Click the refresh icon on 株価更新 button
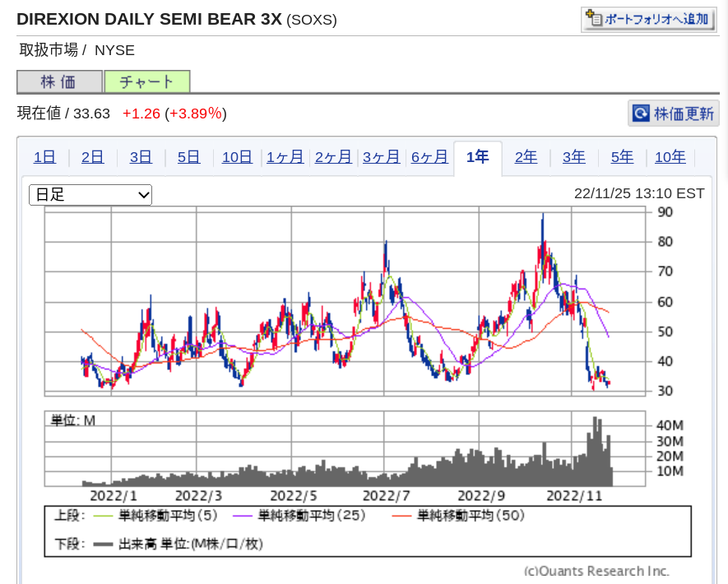 (x=641, y=113)
